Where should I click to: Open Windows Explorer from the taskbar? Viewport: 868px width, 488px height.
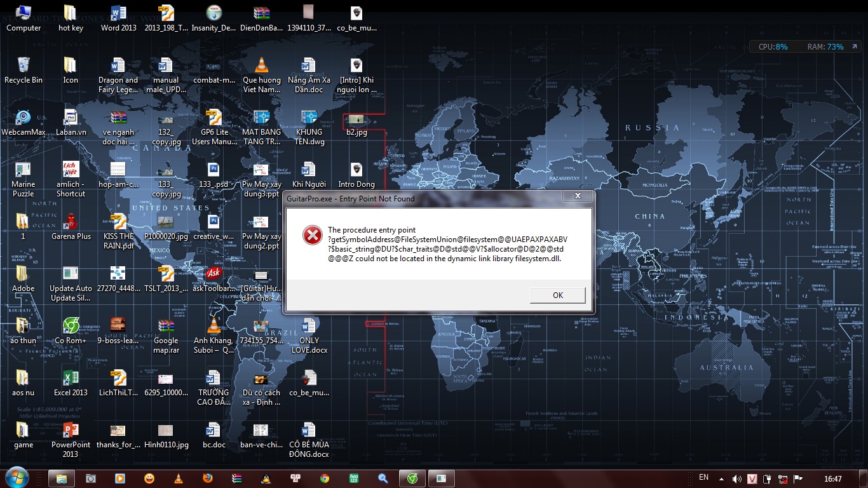[61, 478]
